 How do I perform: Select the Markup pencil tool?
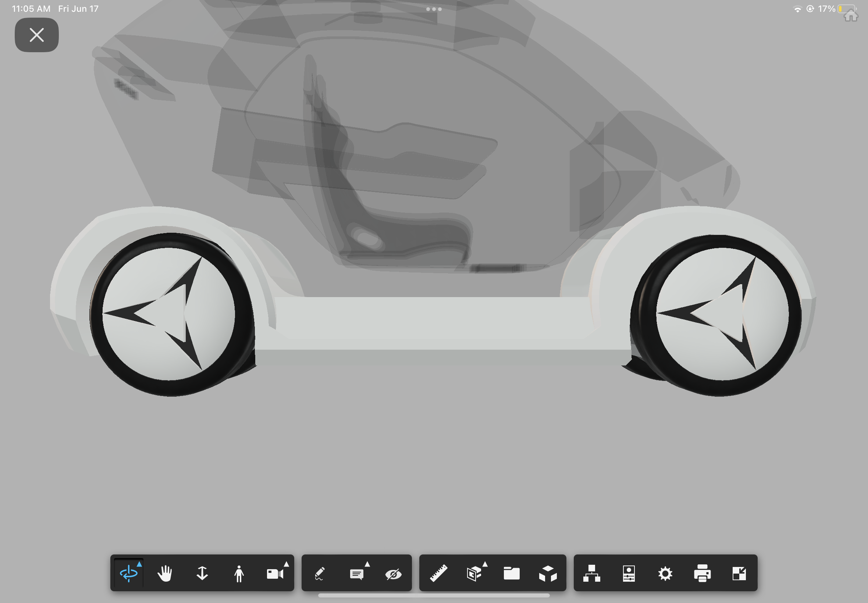point(320,573)
